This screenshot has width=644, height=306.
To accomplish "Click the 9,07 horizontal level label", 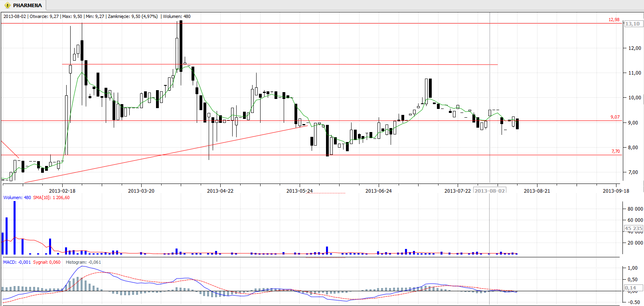I will coord(615,117).
